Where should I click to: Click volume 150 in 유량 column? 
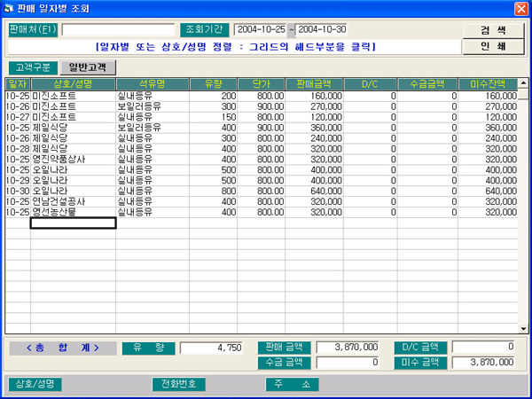213,117
